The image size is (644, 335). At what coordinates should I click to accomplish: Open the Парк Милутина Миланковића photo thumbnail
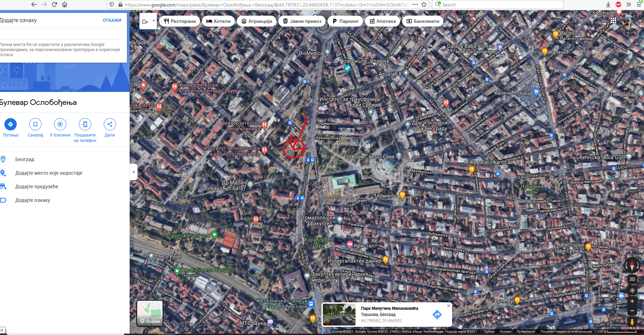coord(339,315)
